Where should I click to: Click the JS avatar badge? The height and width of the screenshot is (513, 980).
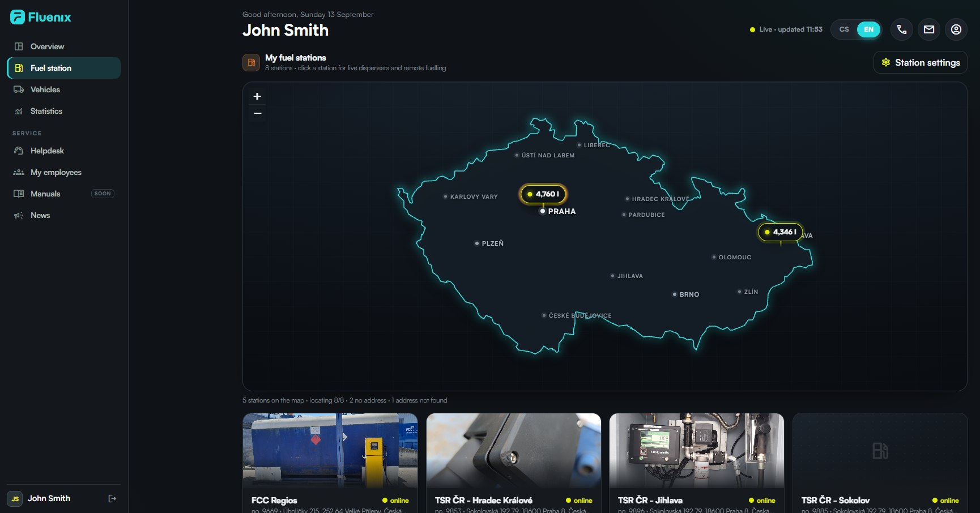pos(15,499)
